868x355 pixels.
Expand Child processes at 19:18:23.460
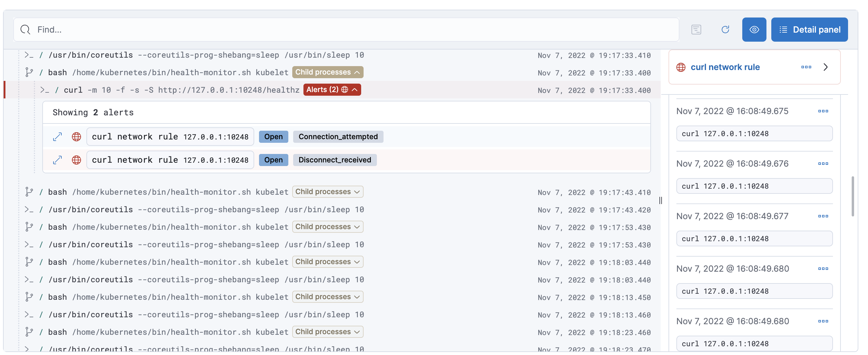(x=328, y=332)
